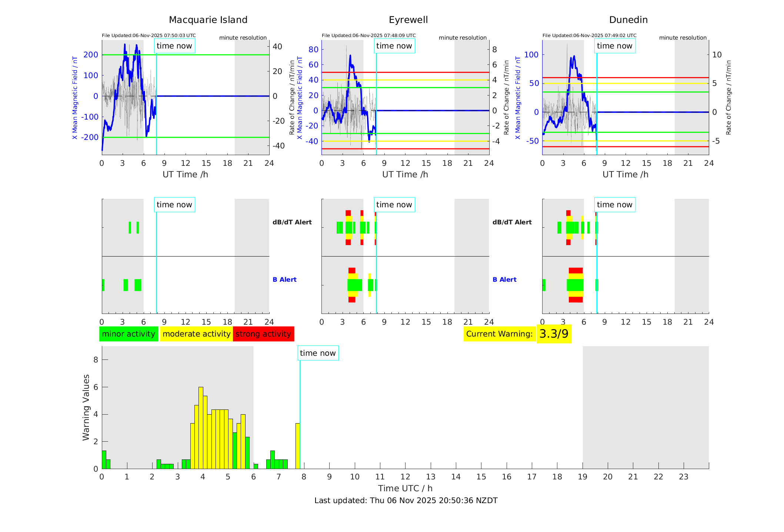Image resolution: width=784 pixels, height=532 pixels.
Task: Click the 3.3/9 current warning value
Action: (554, 334)
